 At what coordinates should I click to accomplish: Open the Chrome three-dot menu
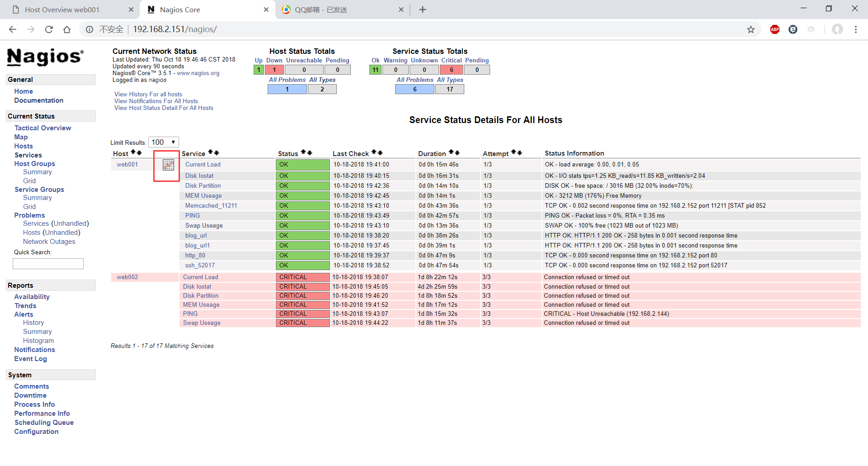coord(856,29)
